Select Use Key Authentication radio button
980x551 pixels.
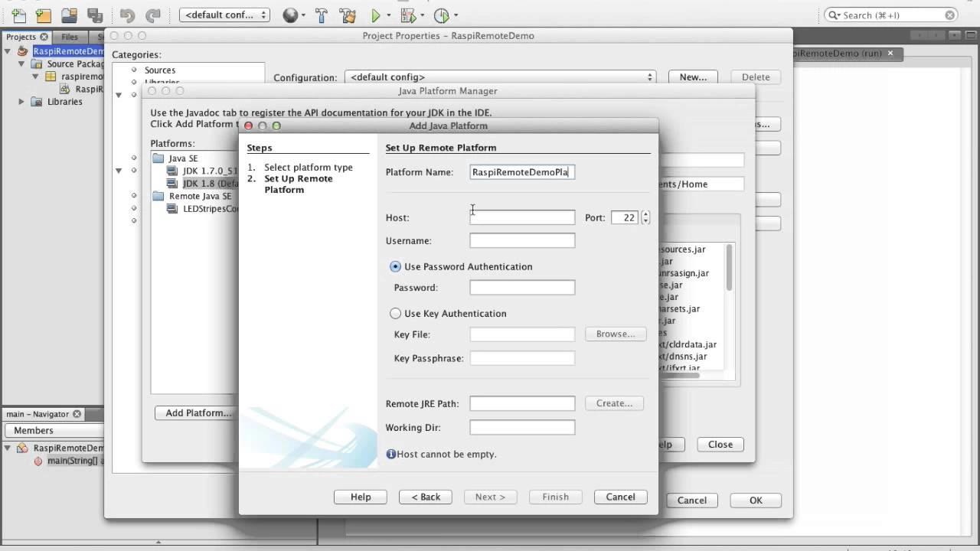click(x=395, y=313)
